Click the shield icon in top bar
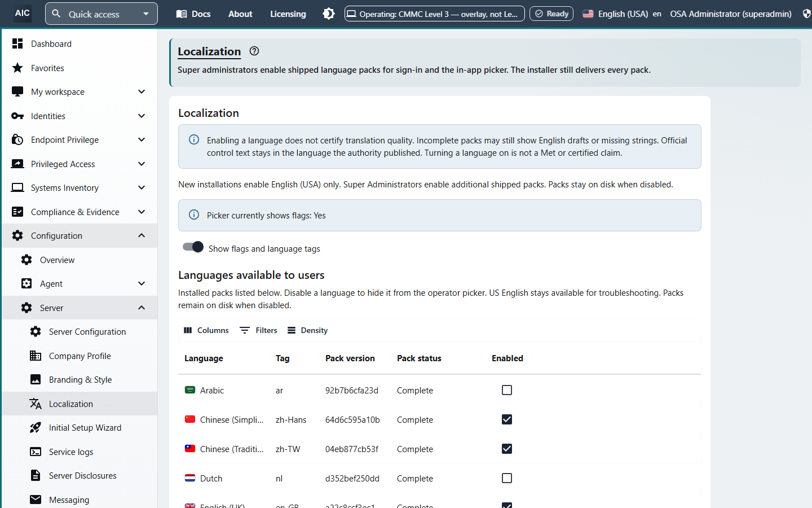Viewport: 812px width, 508px height. pos(807,14)
